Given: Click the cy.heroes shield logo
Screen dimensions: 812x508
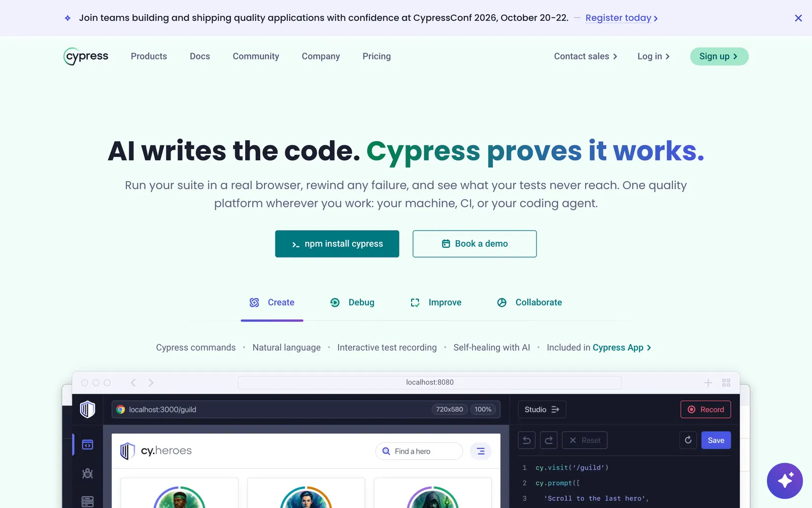Looking at the screenshot, I should pyautogui.click(x=127, y=451).
